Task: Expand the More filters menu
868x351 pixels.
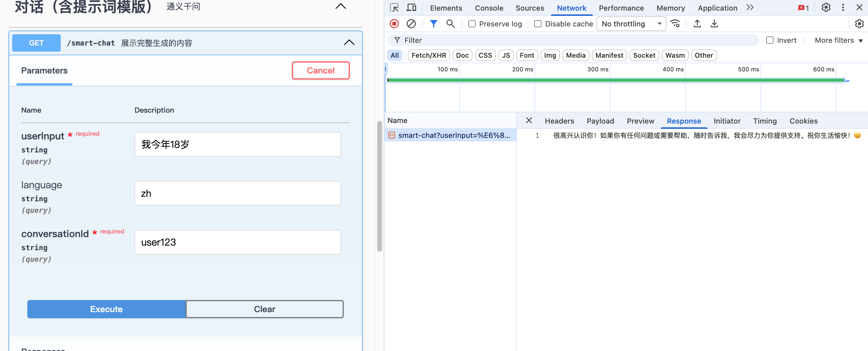Action: coord(838,40)
